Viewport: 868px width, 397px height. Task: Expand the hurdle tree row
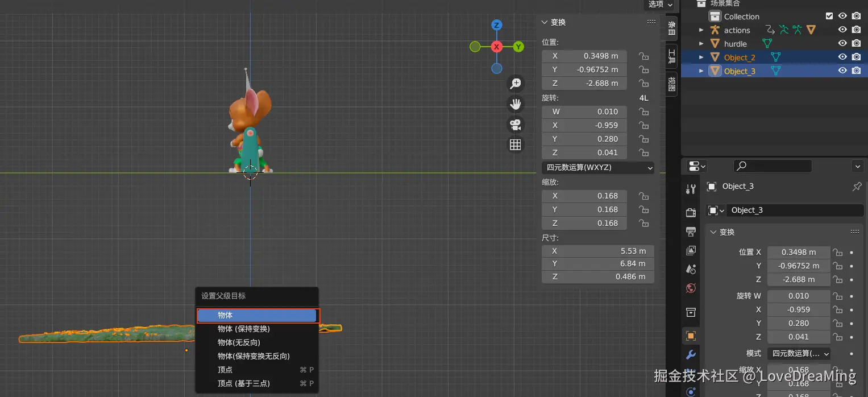pyautogui.click(x=701, y=44)
